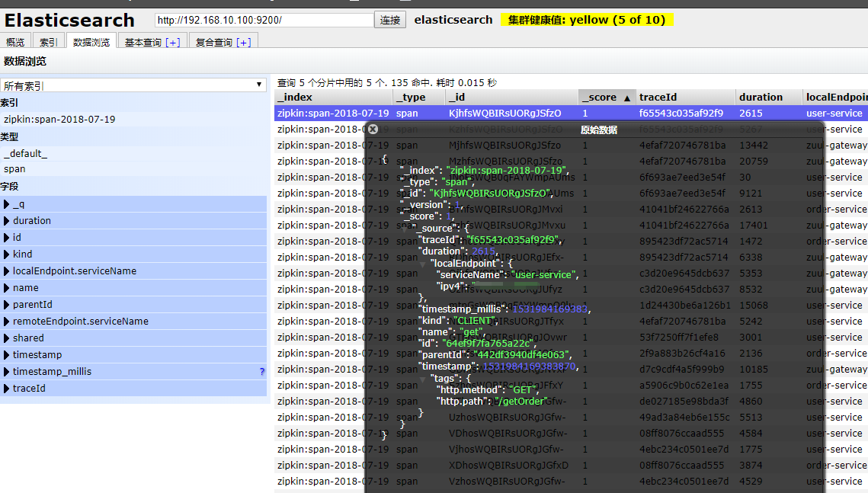
Task: Close the raw data popup
Action: click(373, 129)
